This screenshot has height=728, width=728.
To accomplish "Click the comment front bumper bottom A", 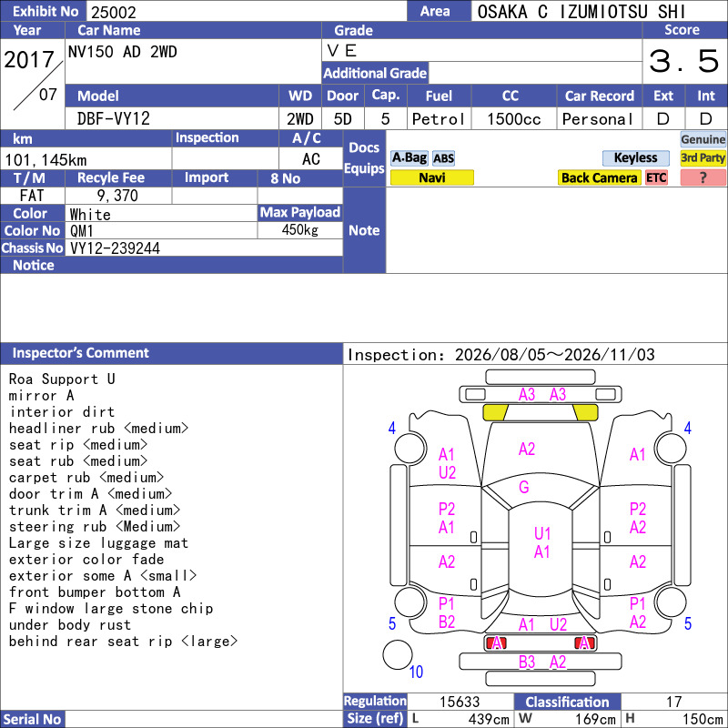I will [95, 592].
